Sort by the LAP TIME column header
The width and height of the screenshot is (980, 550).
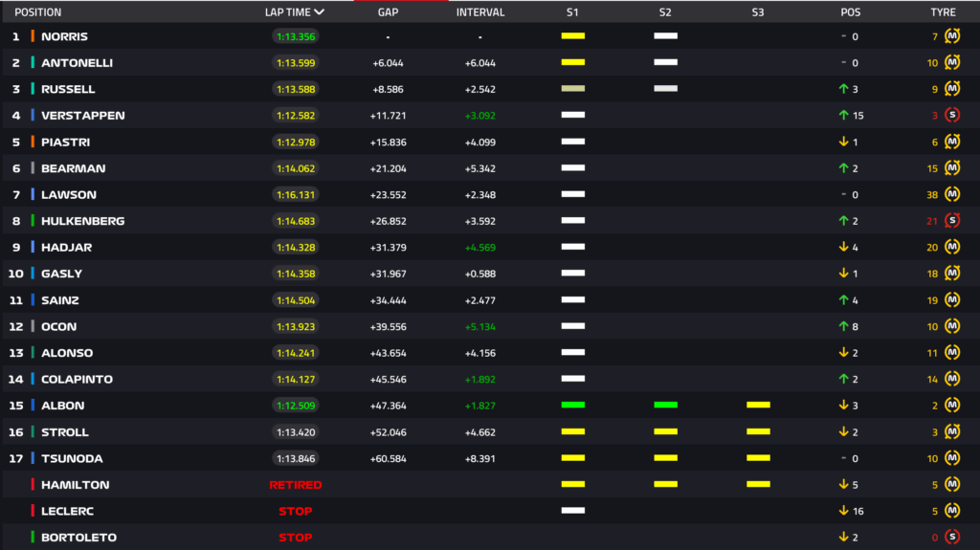point(287,12)
